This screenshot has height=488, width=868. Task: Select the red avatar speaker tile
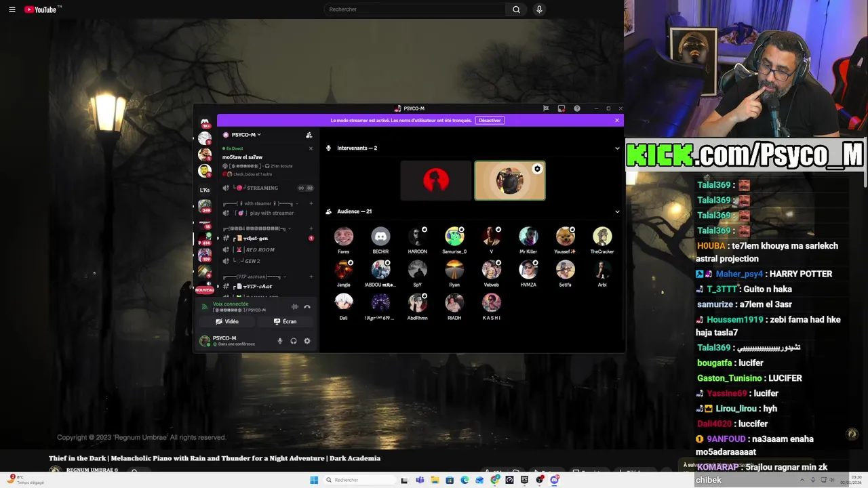pos(436,181)
